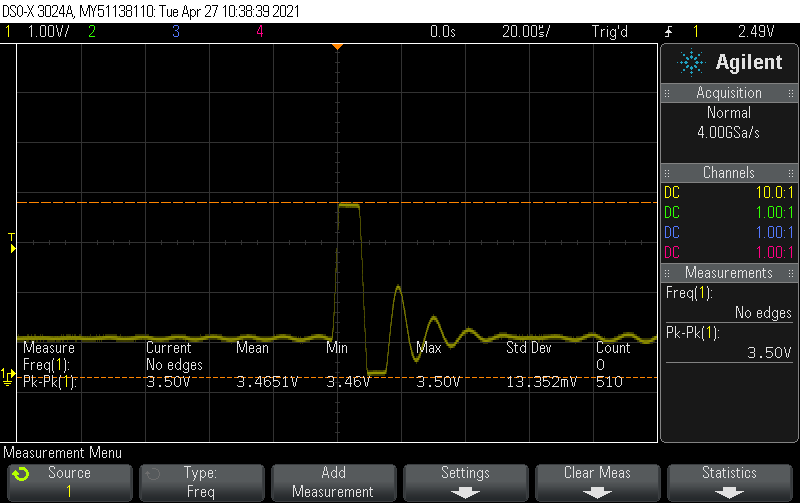Click the orange trigger position marker at top
Viewport: 800px width, 503px height.
[x=337, y=47]
